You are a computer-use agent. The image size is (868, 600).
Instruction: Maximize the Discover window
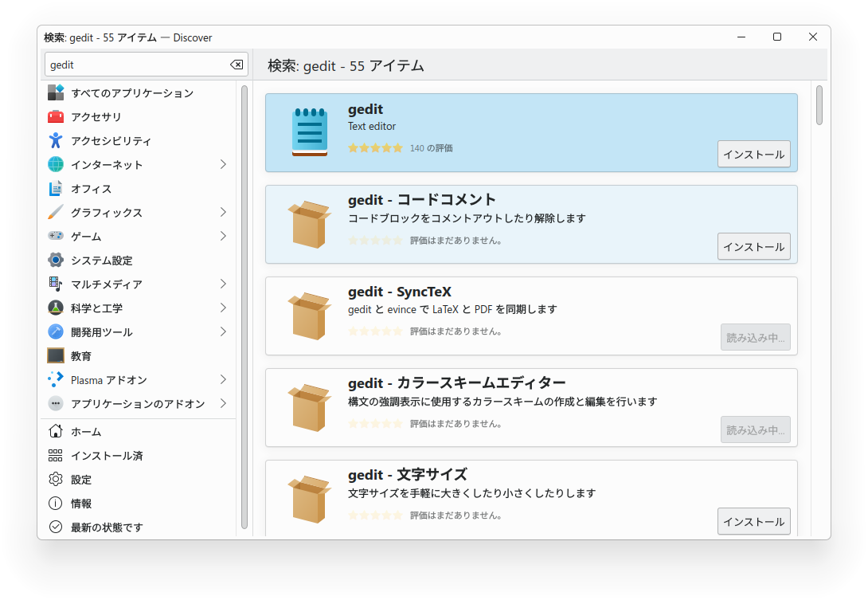pyautogui.click(x=777, y=37)
